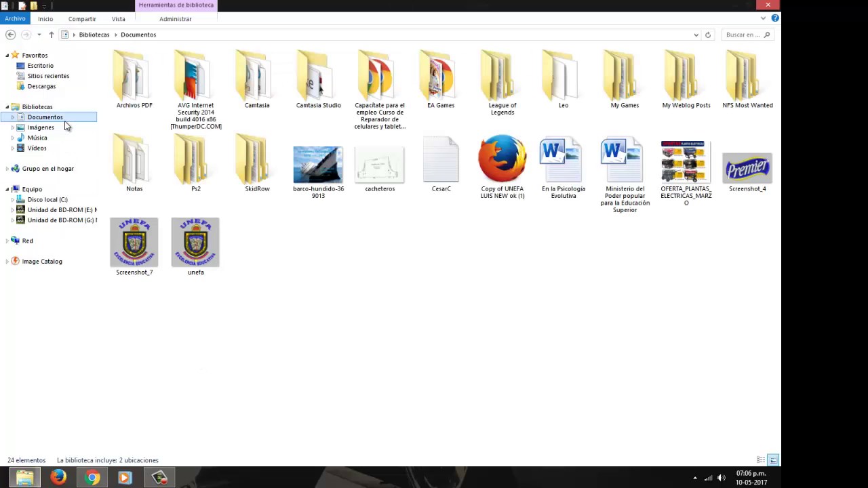Open the Leo folder

[564, 79]
